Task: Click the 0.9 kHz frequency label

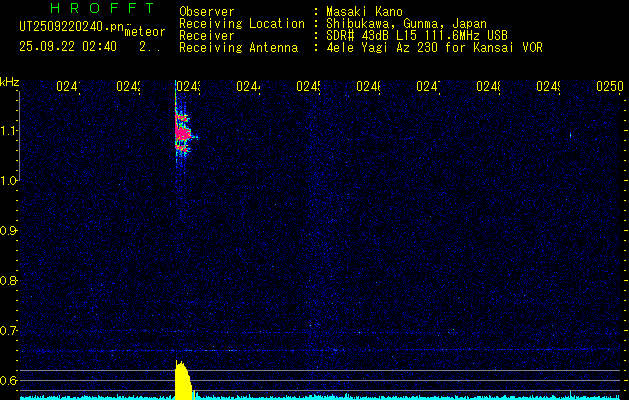Action: pyautogui.click(x=8, y=231)
